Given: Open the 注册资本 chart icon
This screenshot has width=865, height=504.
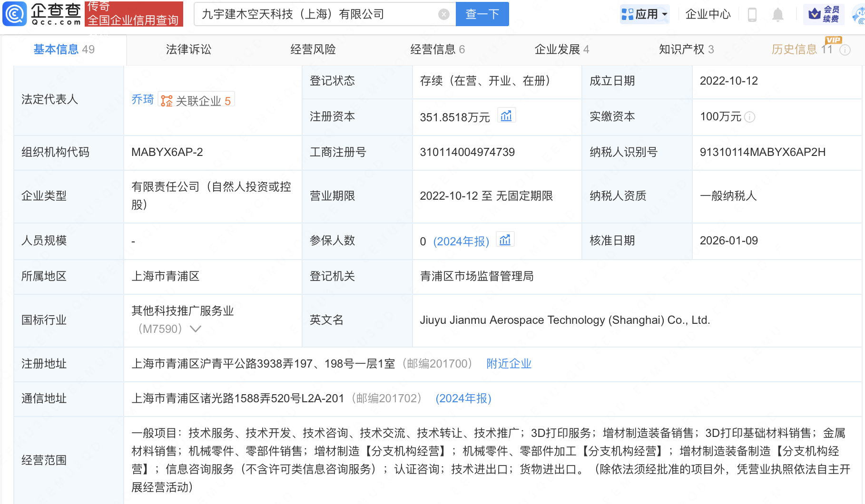Looking at the screenshot, I should pos(506,116).
